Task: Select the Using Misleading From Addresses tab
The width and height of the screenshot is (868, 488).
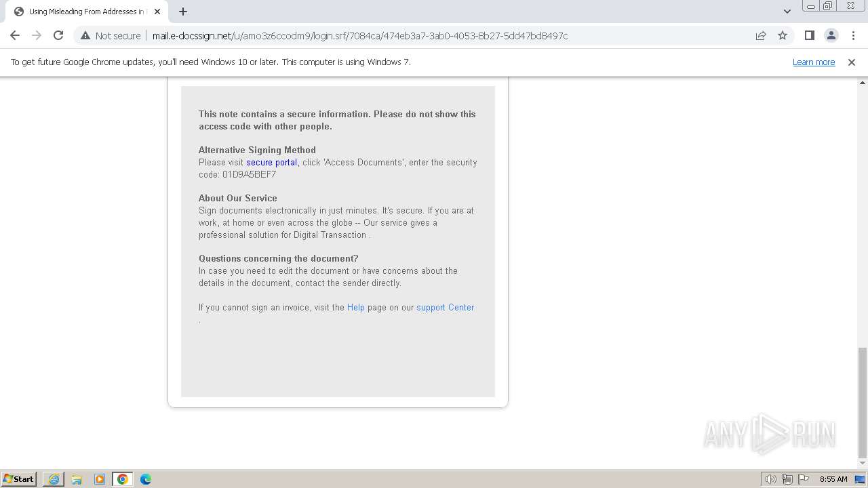Action: [x=87, y=12]
